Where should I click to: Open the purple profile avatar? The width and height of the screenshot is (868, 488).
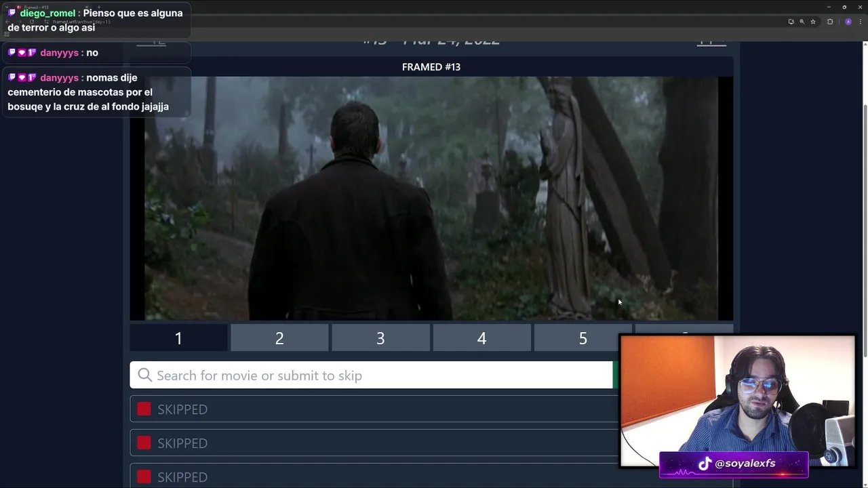click(x=848, y=22)
